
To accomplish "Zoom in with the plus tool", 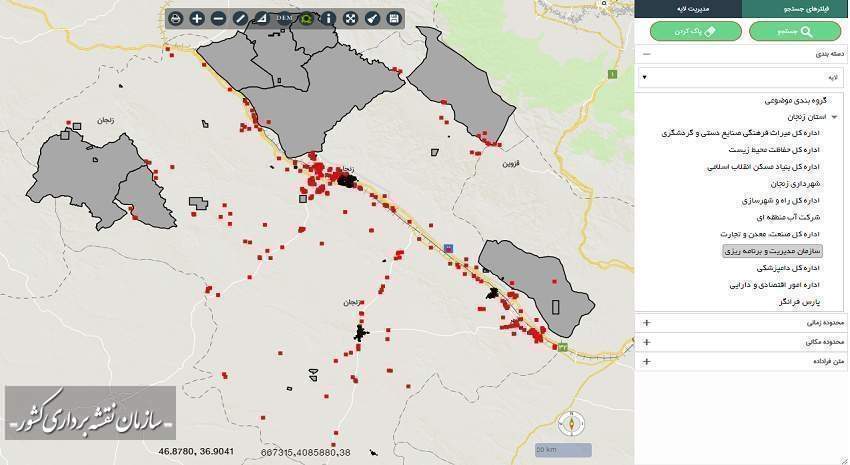I will click(x=197, y=18).
